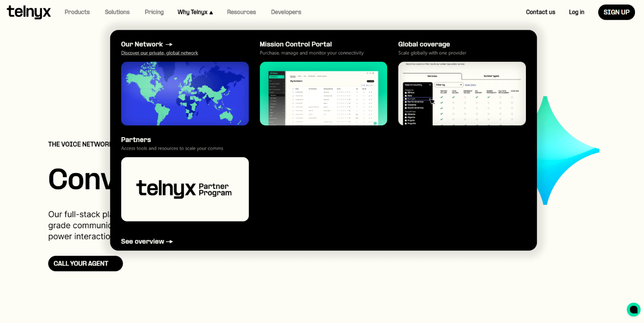The image size is (644, 323).
Task: Open the Mission Control Portal screenshot thumbnail
Action: click(323, 93)
